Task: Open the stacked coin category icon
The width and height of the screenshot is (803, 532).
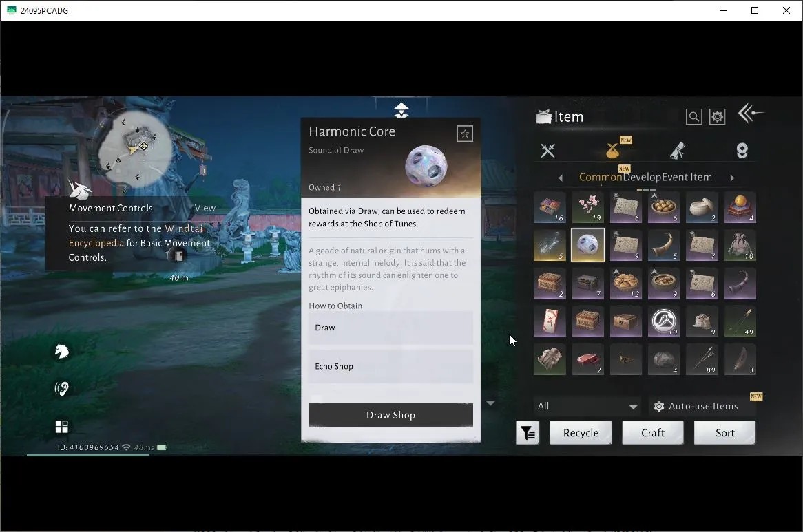Action: (x=742, y=151)
